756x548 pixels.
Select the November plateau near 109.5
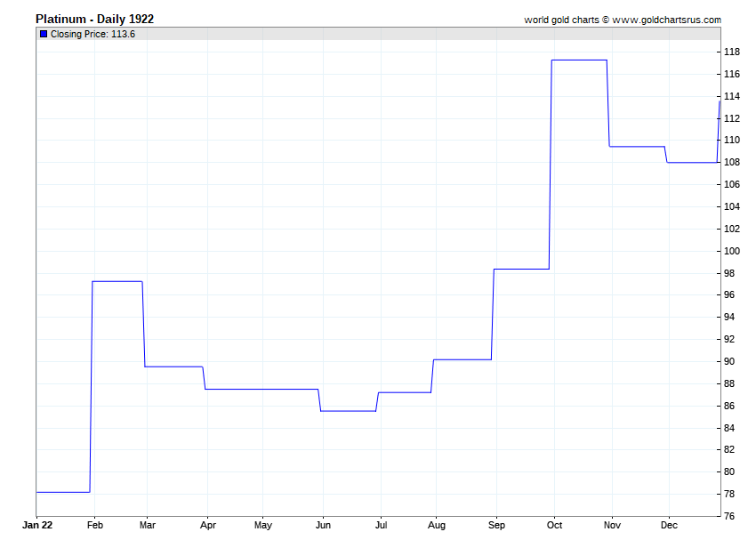[x=637, y=147]
